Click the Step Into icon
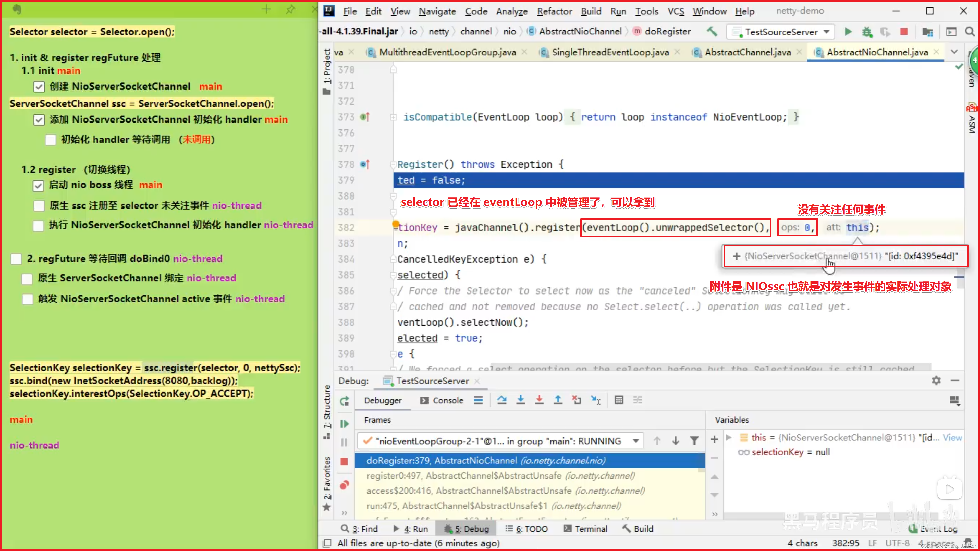980x551 pixels. point(520,400)
